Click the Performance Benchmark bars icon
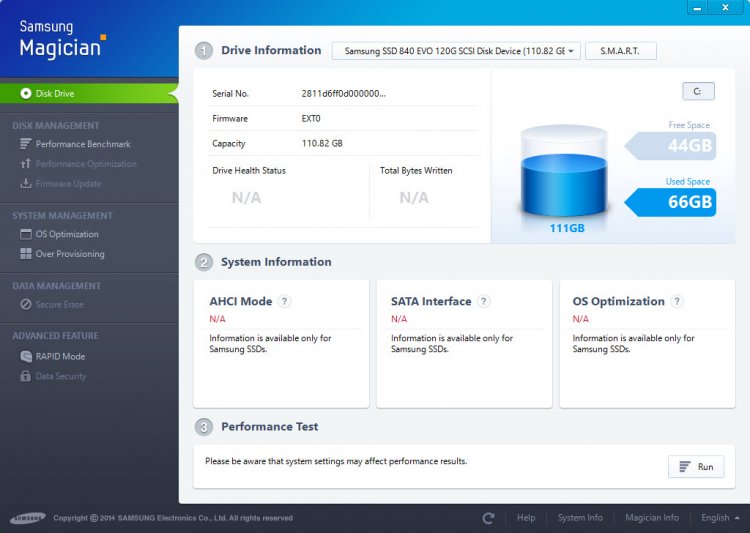 [x=25, y=144]
